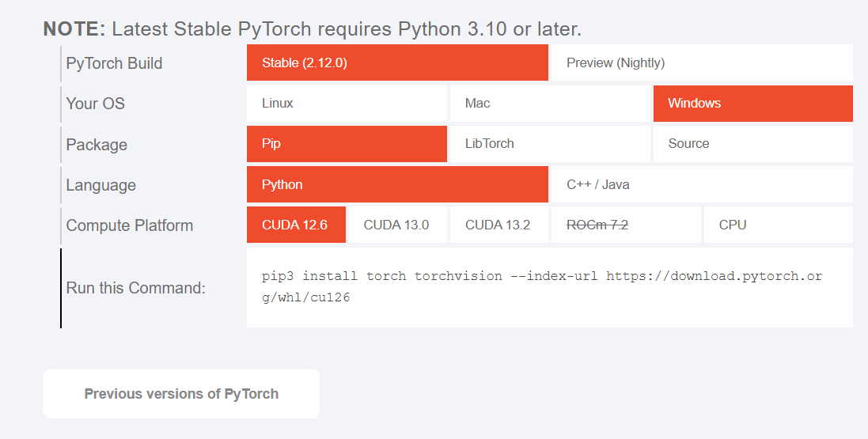This screenshot has height=439, width=868.
Task: Pick CPU as compute platform
Action: [779, 225]
